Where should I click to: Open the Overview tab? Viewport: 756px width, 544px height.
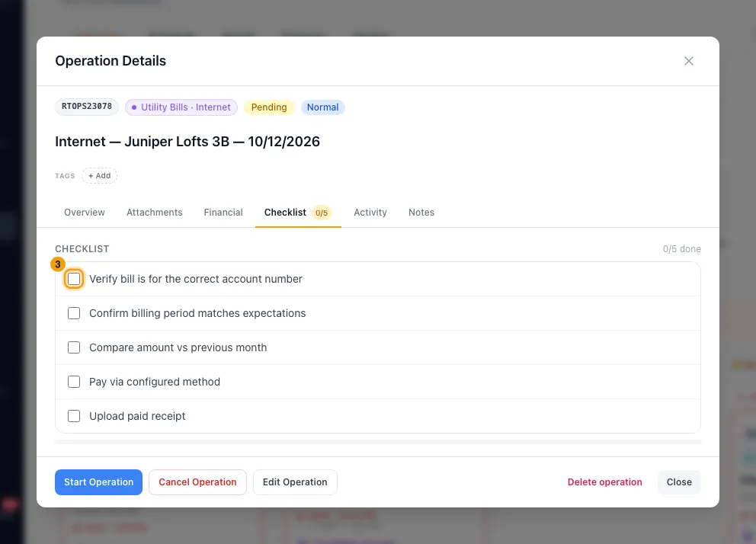click(x=85, y=213)
